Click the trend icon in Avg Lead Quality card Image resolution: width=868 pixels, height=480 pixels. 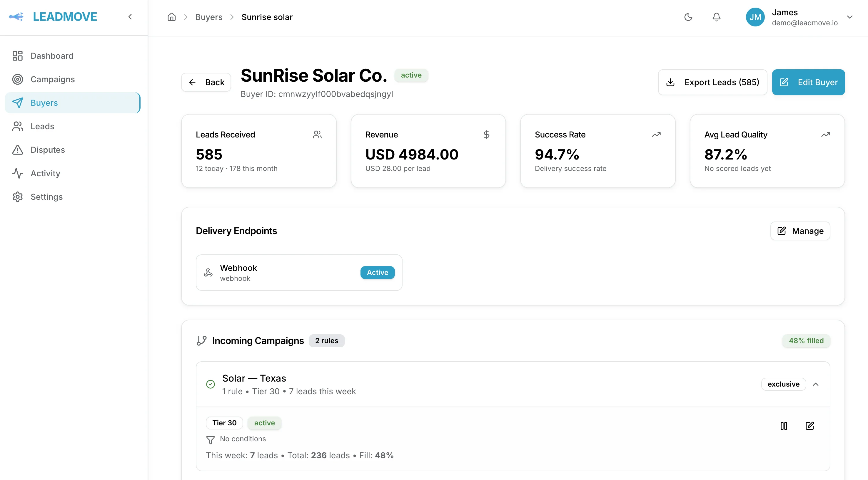click(x=826, y=135)
